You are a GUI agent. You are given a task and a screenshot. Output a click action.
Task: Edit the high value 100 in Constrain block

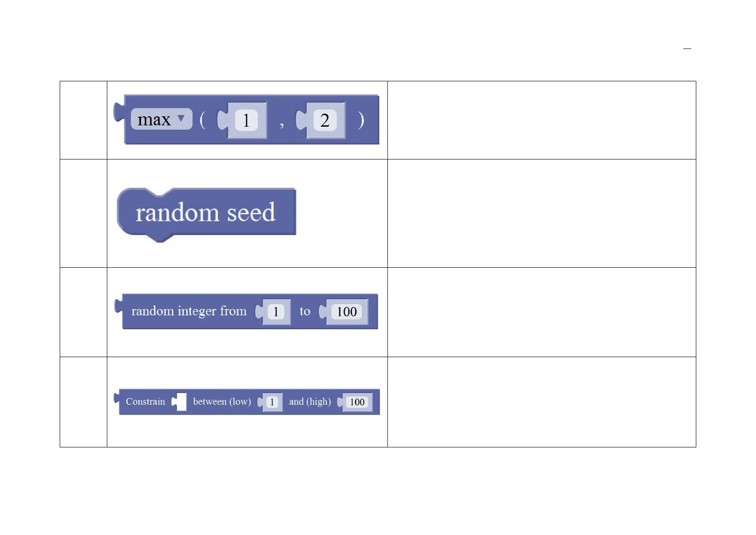pos(357,402)
